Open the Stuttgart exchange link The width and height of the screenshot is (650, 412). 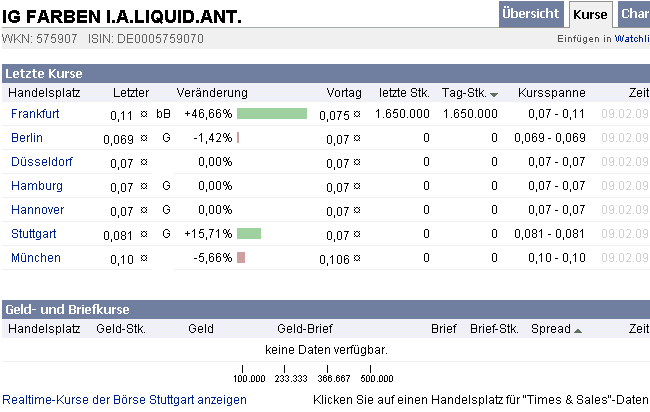pyautogui.click(x=33, y=234)
